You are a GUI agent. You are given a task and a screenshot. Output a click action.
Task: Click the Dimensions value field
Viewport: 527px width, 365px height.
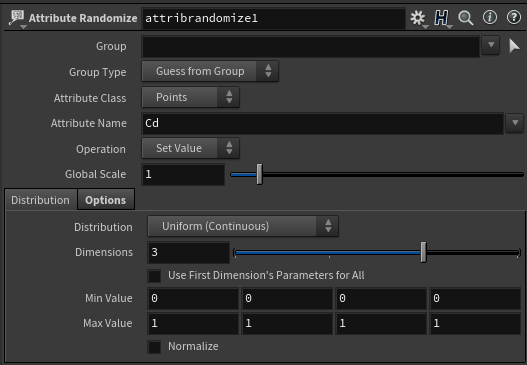pos(189,252)
